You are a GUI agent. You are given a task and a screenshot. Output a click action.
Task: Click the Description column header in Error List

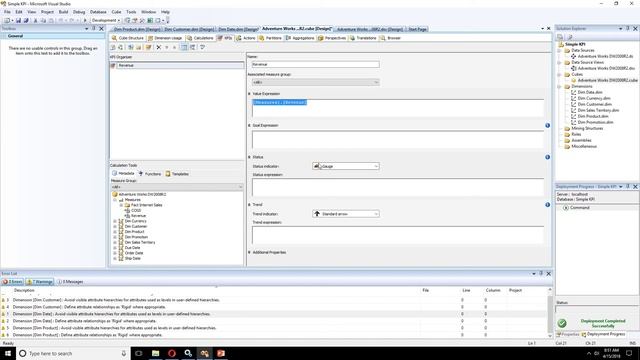click(24, 290)
